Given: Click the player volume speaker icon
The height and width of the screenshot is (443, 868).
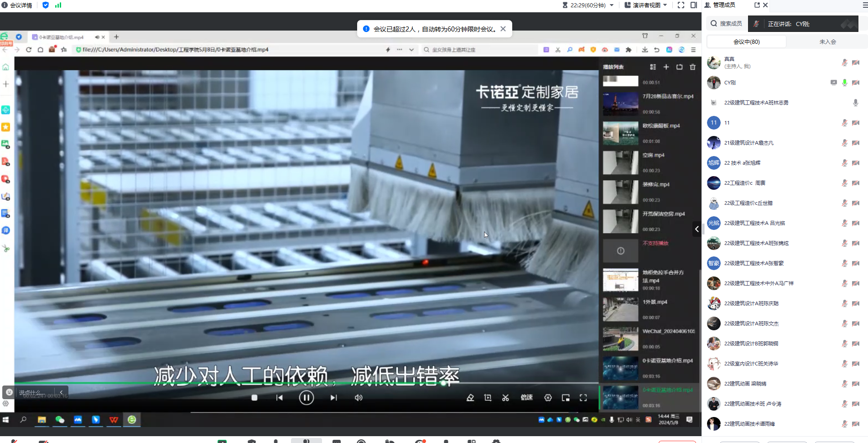Looking at the screenshot, I should pyautogui.click(x=359, y=398).
